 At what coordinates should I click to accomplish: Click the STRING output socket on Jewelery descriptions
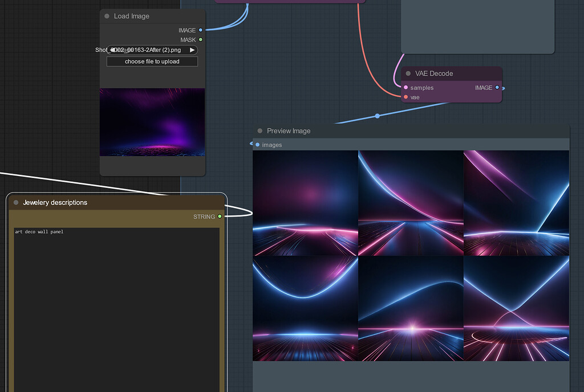point(220,217)
